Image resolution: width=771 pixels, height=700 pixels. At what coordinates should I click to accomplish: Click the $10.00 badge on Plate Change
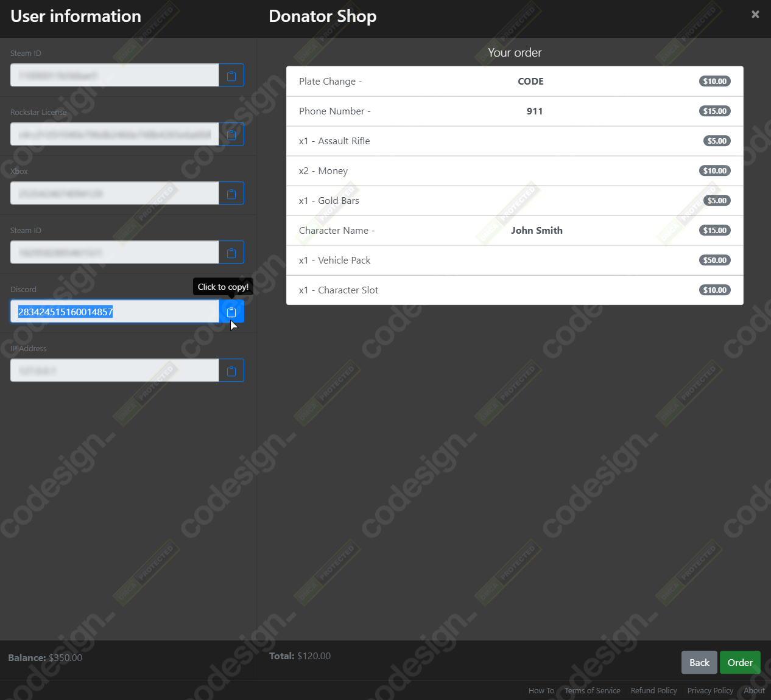(714, 81)
